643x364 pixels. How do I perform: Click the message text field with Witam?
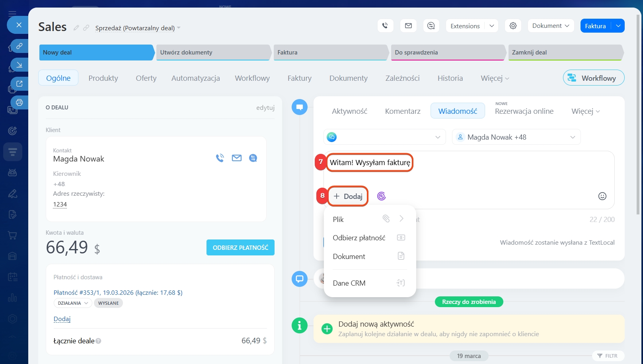coord(470,171)
